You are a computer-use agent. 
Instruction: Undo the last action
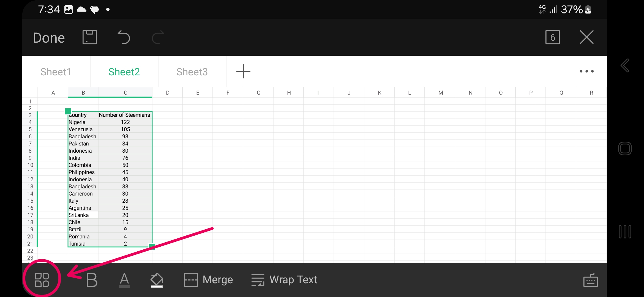pos(124,37)
